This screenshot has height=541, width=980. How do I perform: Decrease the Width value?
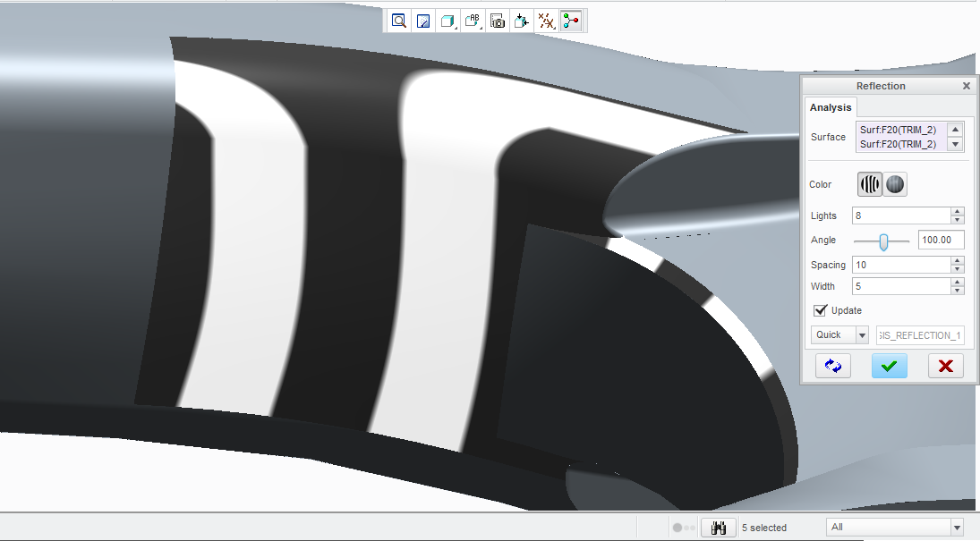tap(957, 290)
